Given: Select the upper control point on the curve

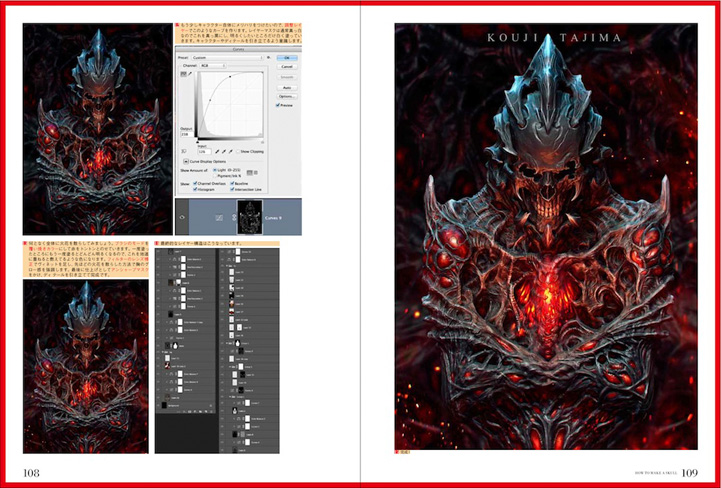Looking at the screenshot, I should (x=230, y=77).
